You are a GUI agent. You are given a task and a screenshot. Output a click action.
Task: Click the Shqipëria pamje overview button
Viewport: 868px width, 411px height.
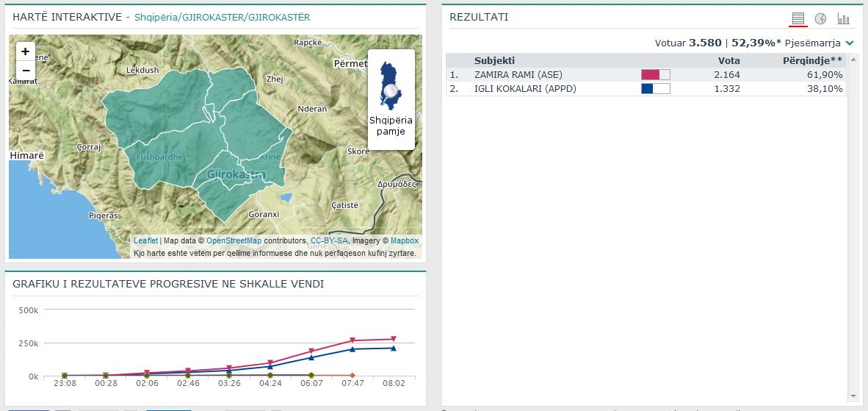coord(391,126)
